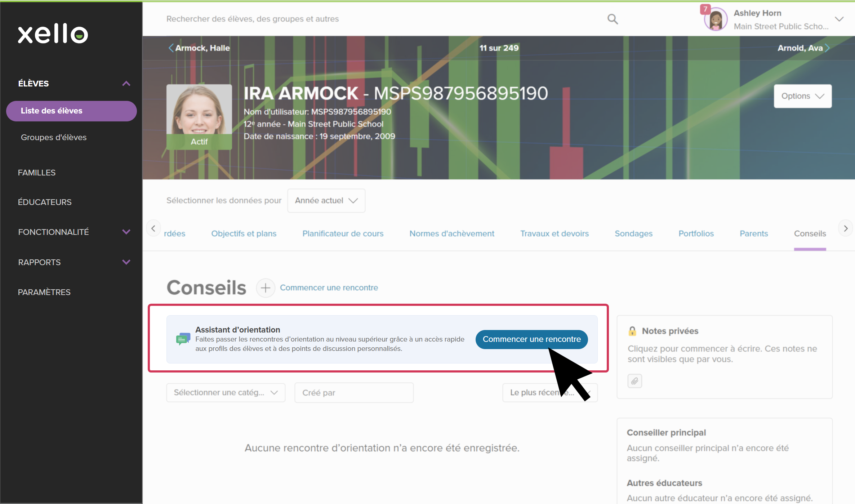
Task: Go to next student Arnold, Ava
Action: 803,48
